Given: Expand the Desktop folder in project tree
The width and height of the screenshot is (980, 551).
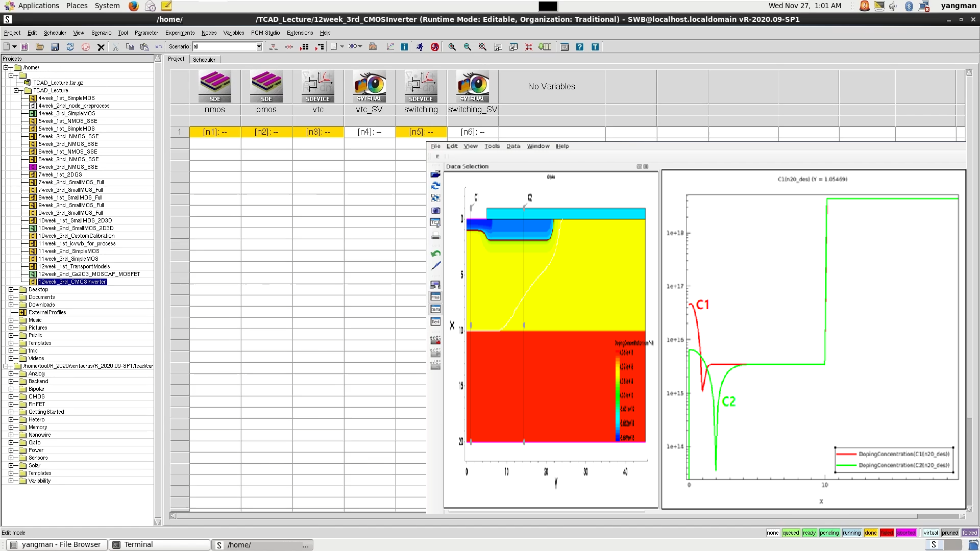Looking at the screenshot, I should click(x=11, y=289).
